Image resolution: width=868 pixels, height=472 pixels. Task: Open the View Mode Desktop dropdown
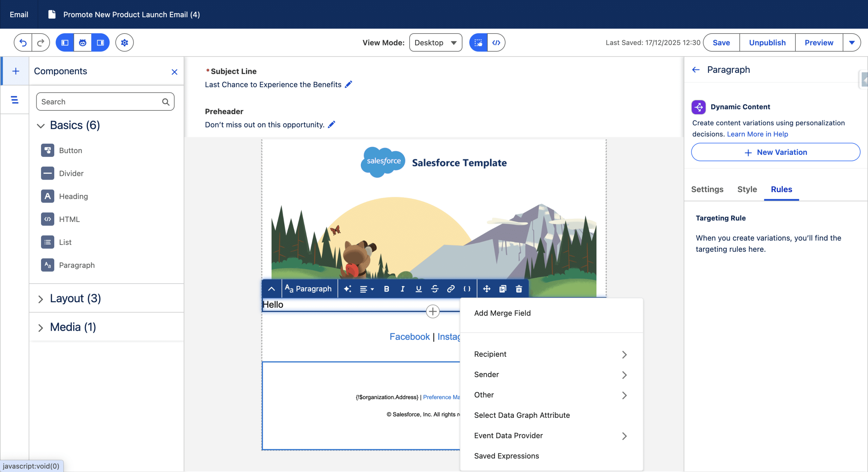click(435, 43)
